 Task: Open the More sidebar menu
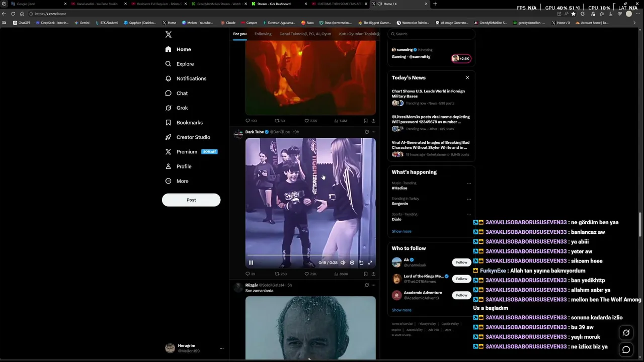tap(177, 181)
